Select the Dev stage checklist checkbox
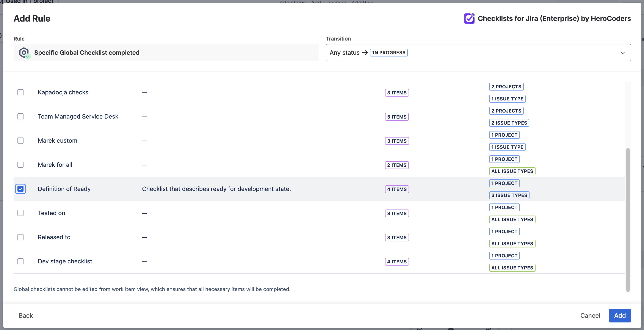This screenshot has height=330, width=644. (x=20, y=261)
